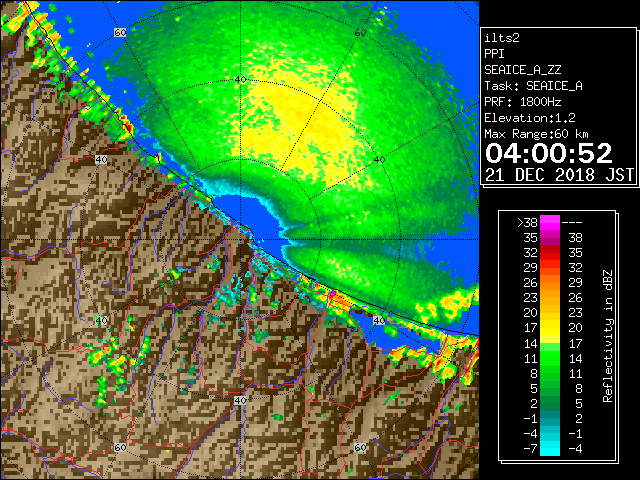Pick the yellow swatch beside legend value '17'
Screen dimensions: 640x480
(550, 328)
